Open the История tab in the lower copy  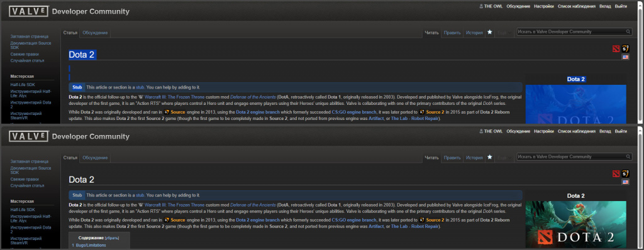pos(474,158)
